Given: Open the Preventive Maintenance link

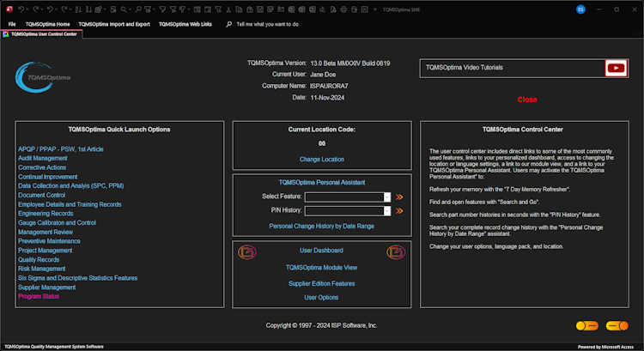Looking at the screenshot, I should coord(49,241).
